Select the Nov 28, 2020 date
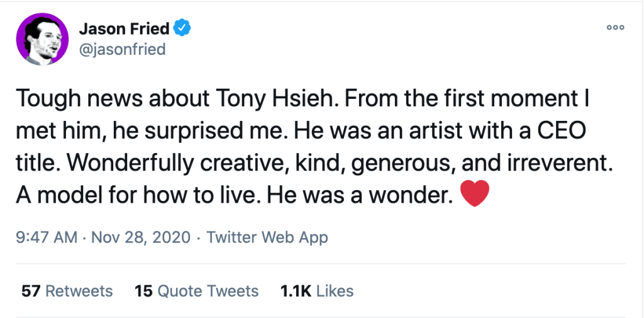 [140, 237]
